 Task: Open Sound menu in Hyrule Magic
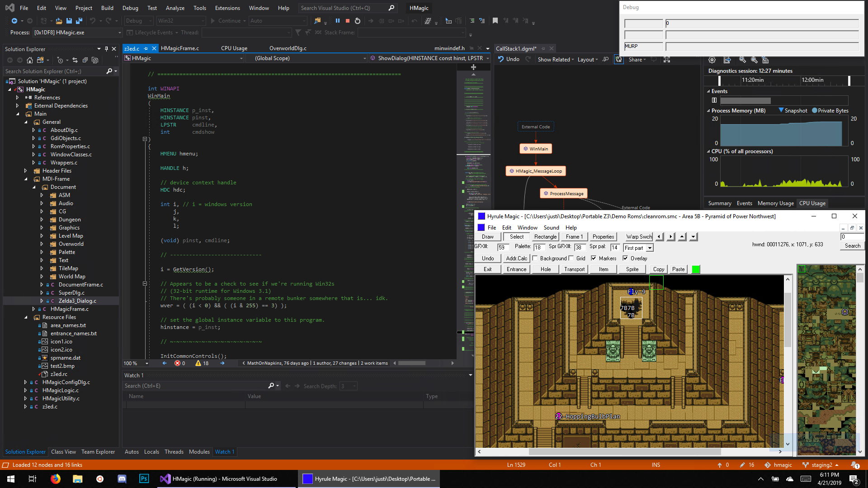[x=551, y=228]
